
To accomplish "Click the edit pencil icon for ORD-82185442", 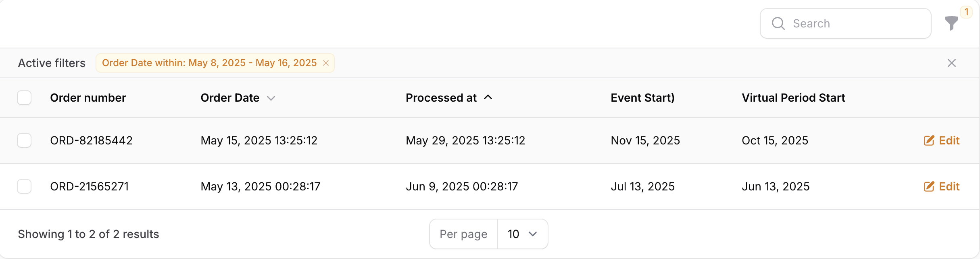I will [x=929, y=140].
